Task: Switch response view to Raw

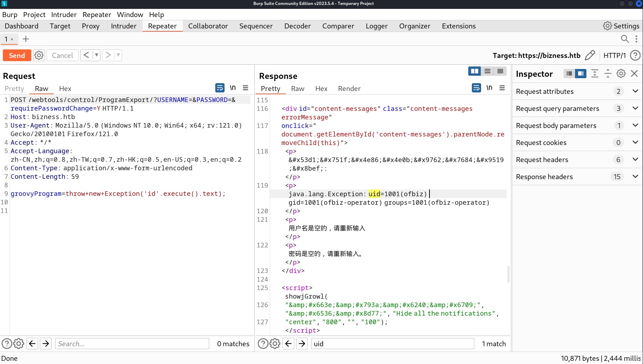Action: (297, 89)
